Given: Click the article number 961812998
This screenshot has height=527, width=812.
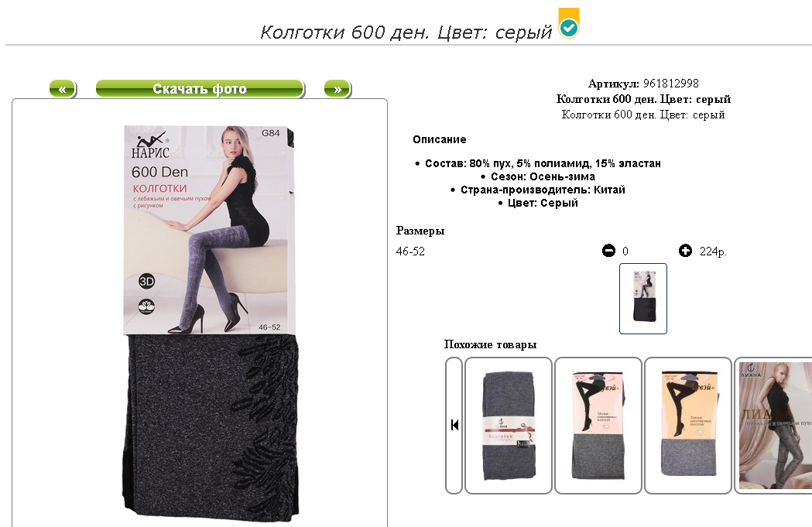Looking at the screenshot, I should [670, 84].
